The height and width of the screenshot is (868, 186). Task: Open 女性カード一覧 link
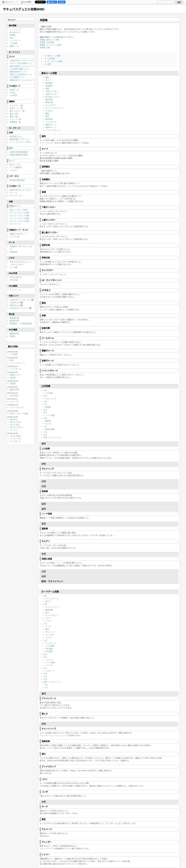pos(16,108)
